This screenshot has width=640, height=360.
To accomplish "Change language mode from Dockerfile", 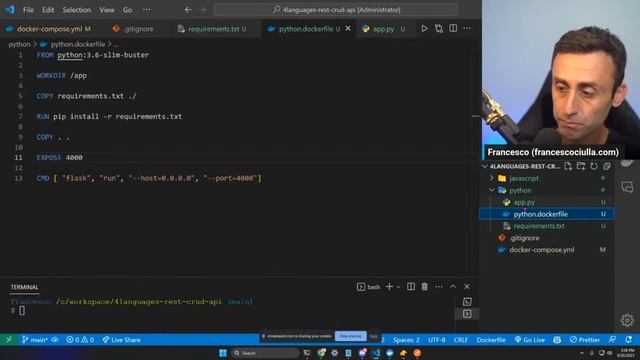I will coord(491,340).
